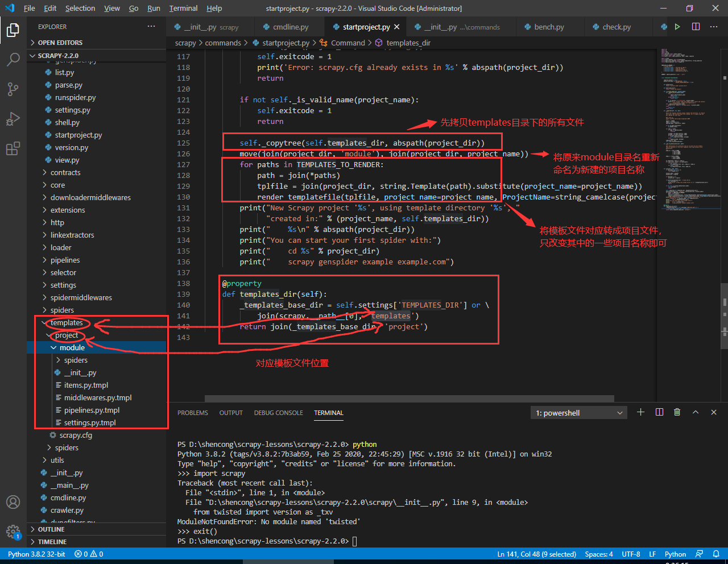Close the startproject.py tab
Screen dimensions: 728x564
point(397,27)
